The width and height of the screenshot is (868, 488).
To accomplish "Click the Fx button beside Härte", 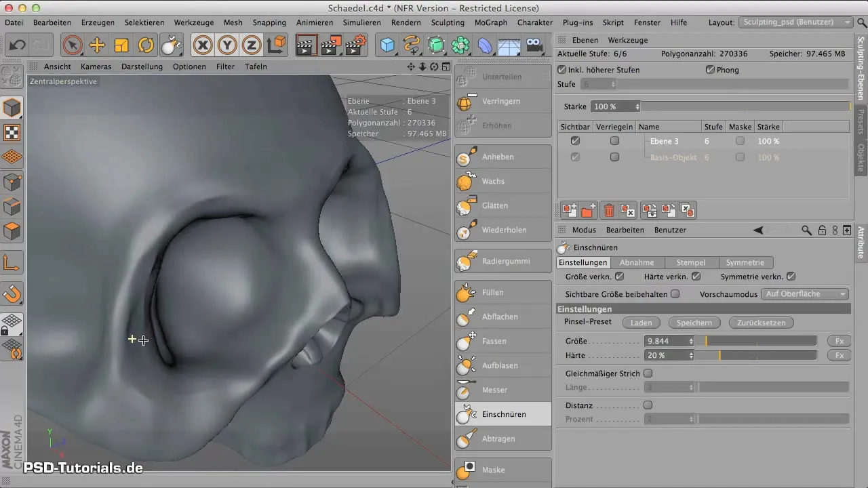I will (x=839, y=355).
